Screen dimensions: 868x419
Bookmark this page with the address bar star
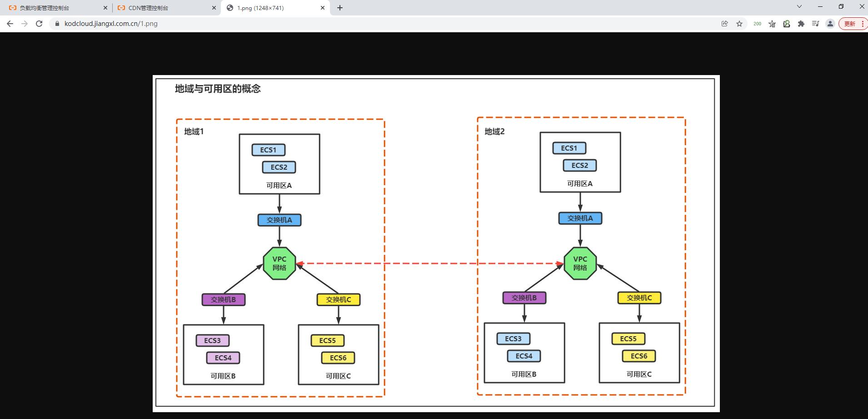(739, 24)
